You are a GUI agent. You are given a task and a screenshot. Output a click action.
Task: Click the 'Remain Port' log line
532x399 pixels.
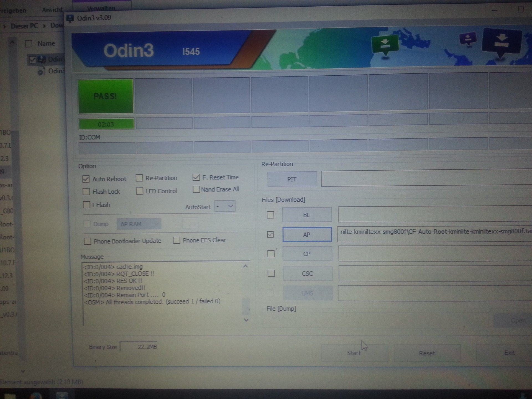(x=124, y=295)
